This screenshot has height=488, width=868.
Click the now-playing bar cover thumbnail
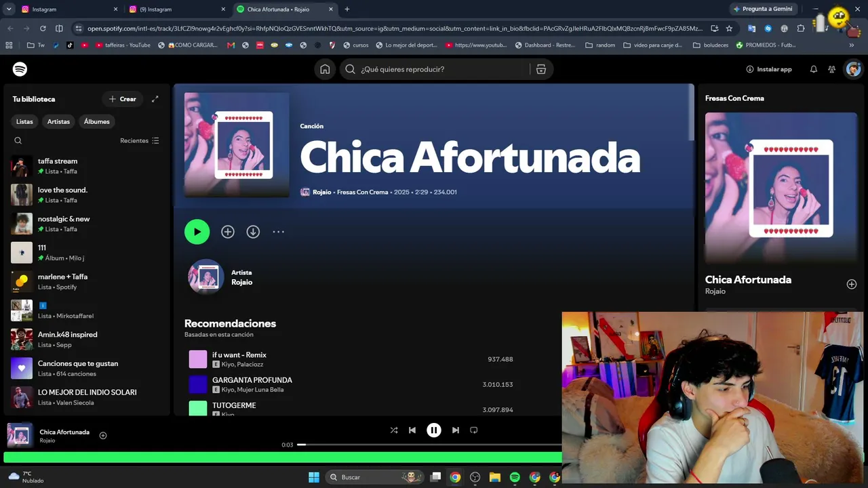coord(19,435)
